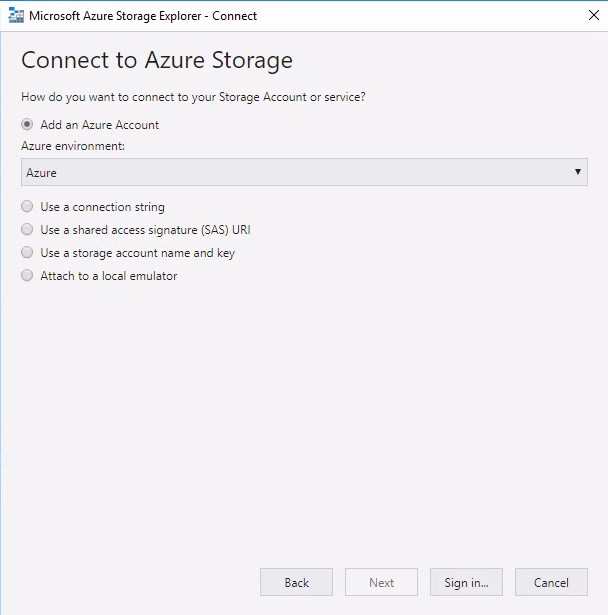Image resolution: width=608 pixels, height=615 pixels.
Task: Click the Azure Storage Explorer title bar icon
Action: pos(16,16)
